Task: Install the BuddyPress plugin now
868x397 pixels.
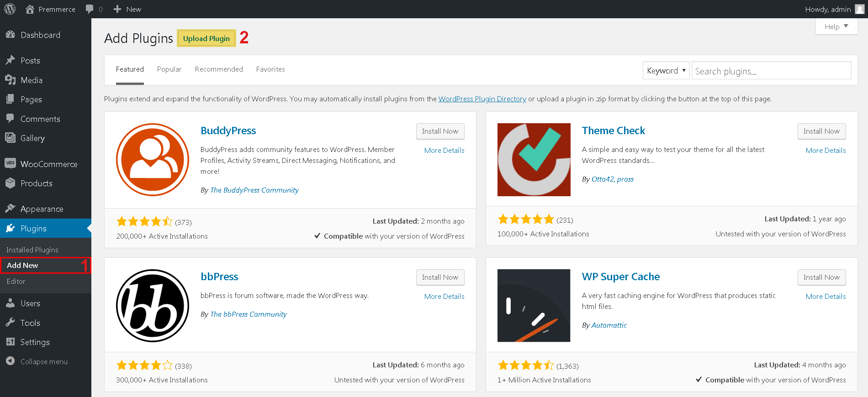Action: pyautogui.click(x=440, y=131)
